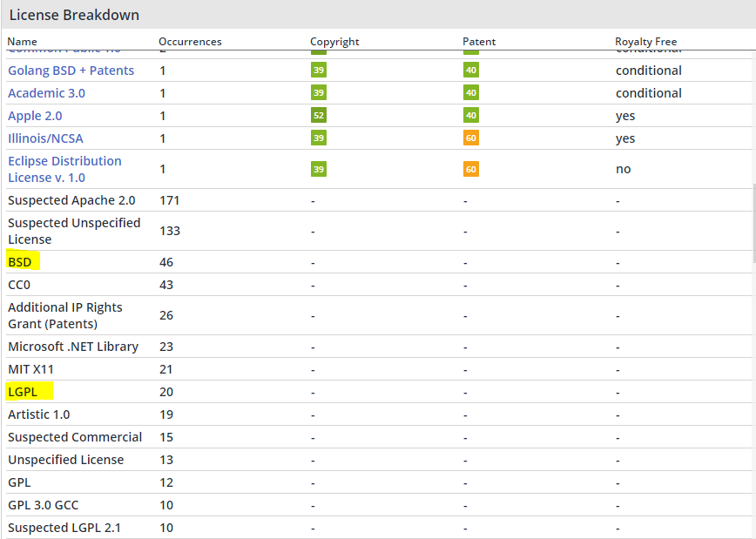Click the copyright badge 39 in Illinois/NCSA row
Screen dimensions: 756x539
318,138
